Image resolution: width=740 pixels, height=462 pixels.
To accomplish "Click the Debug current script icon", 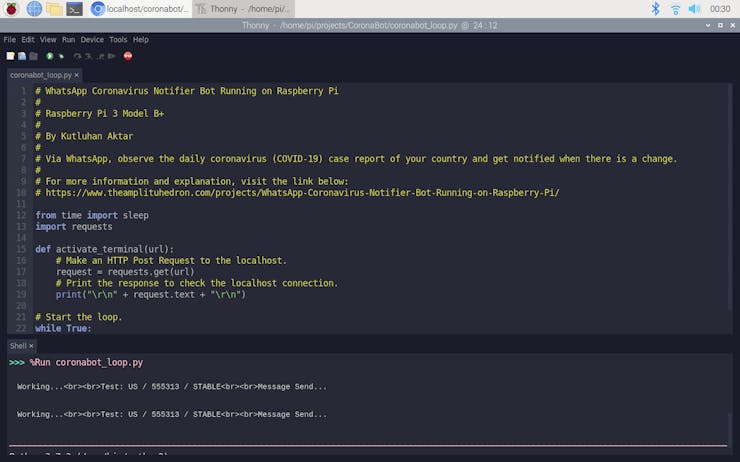I will tap(62, 56).
